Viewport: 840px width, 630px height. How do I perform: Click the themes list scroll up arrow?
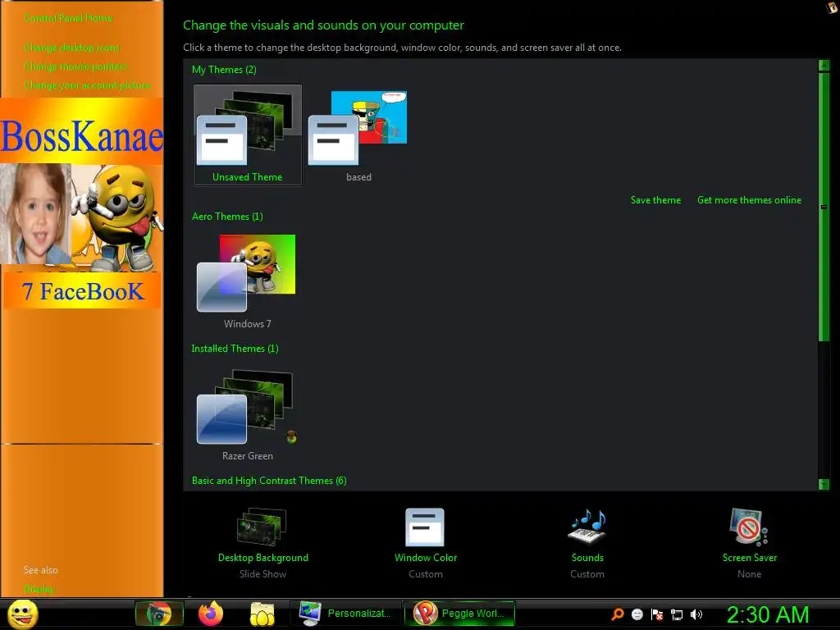[824, 66]
